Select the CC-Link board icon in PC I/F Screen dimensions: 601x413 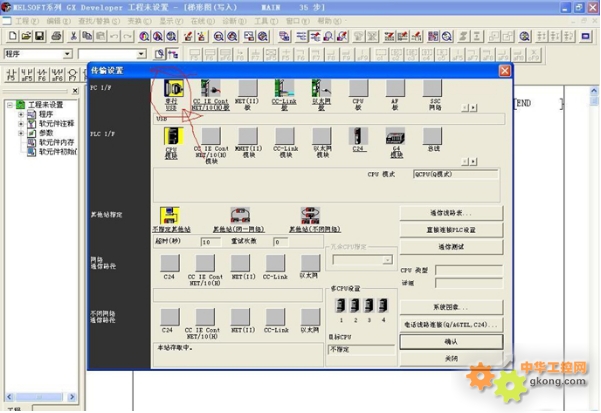click(284, 88)
